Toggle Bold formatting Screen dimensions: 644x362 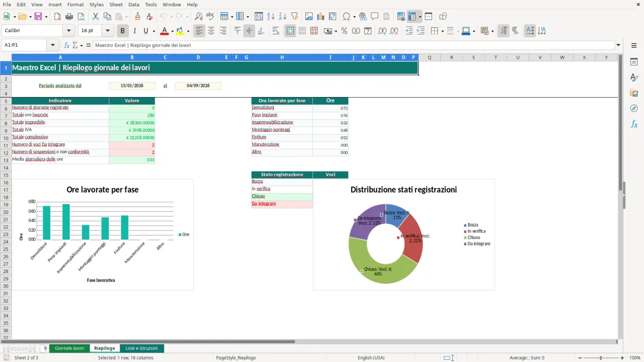tap(123, 31)
